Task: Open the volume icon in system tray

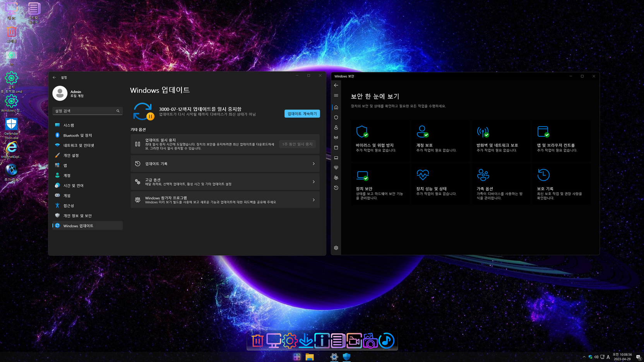Action: pos(596,357)
